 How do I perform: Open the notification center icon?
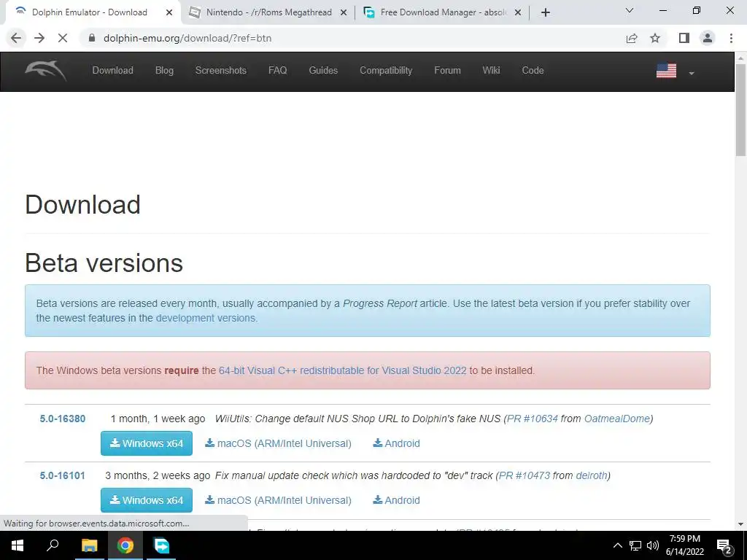(724, 545)
